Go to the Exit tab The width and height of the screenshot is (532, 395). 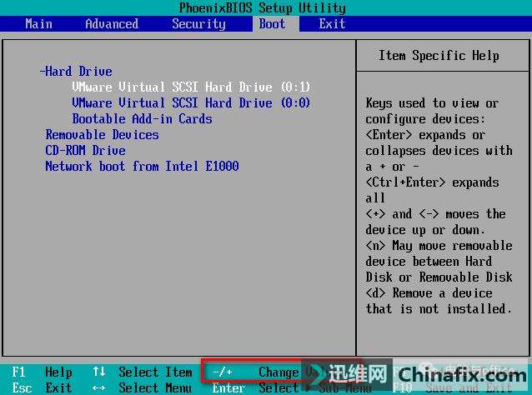coord(332,24)
